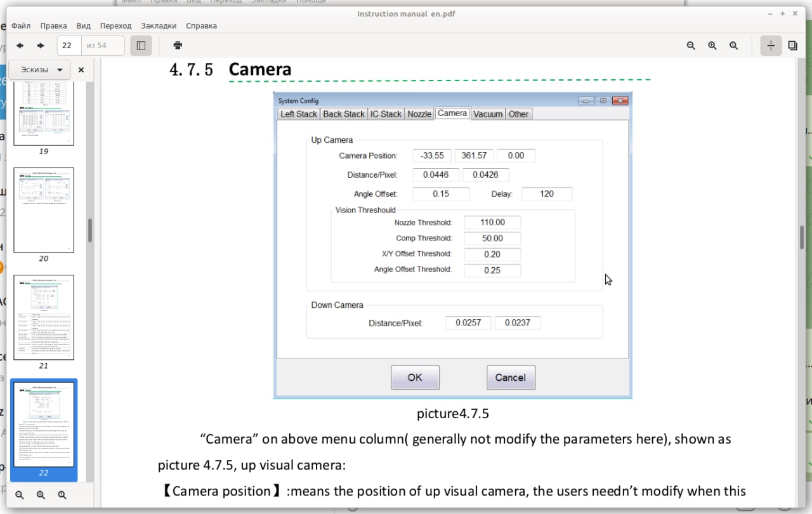Maximize the PDF viewer window

click(783, 13)
